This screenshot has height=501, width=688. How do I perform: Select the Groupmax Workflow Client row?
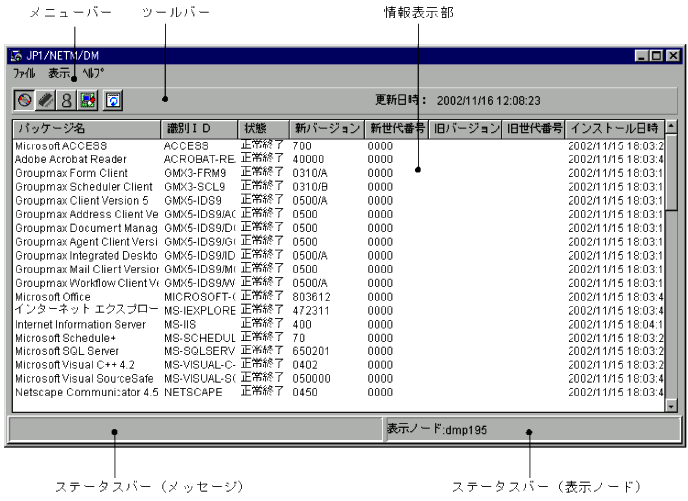[x=338, y=283]
